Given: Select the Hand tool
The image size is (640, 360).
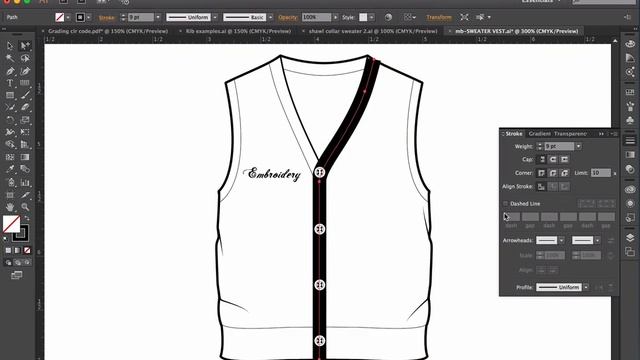Looking at the screenshot, I should click(x=10, y=207).
